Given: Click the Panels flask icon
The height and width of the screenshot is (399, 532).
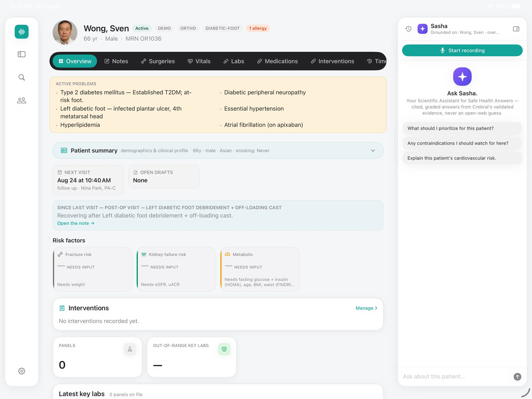Looking at the screenshot, I should [130, 349].
